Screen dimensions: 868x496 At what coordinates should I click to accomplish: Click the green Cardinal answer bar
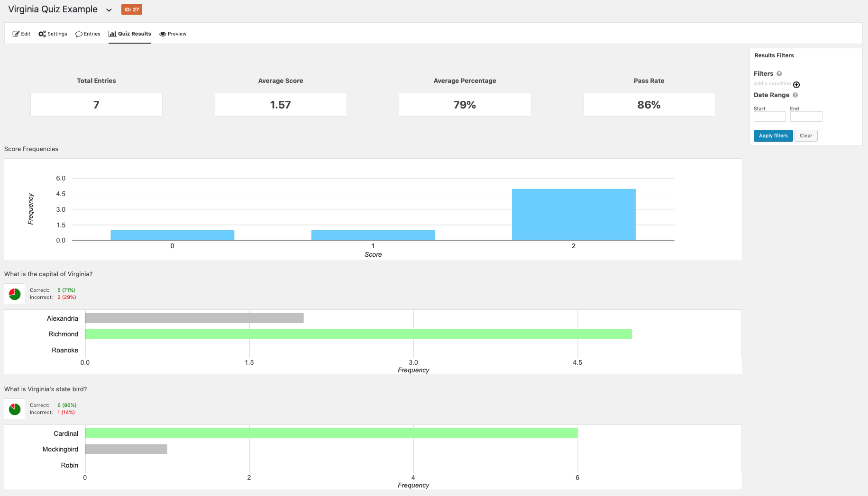click(x=331, y=433)
